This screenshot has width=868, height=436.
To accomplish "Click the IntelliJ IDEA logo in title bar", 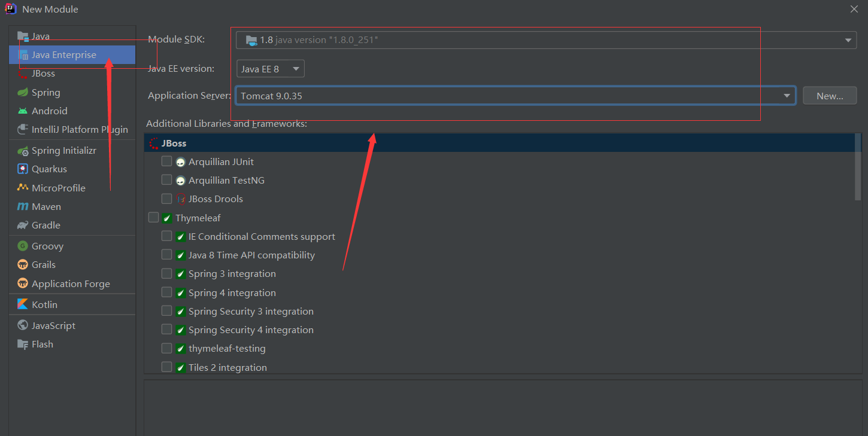I will click(x=11, y=9).
